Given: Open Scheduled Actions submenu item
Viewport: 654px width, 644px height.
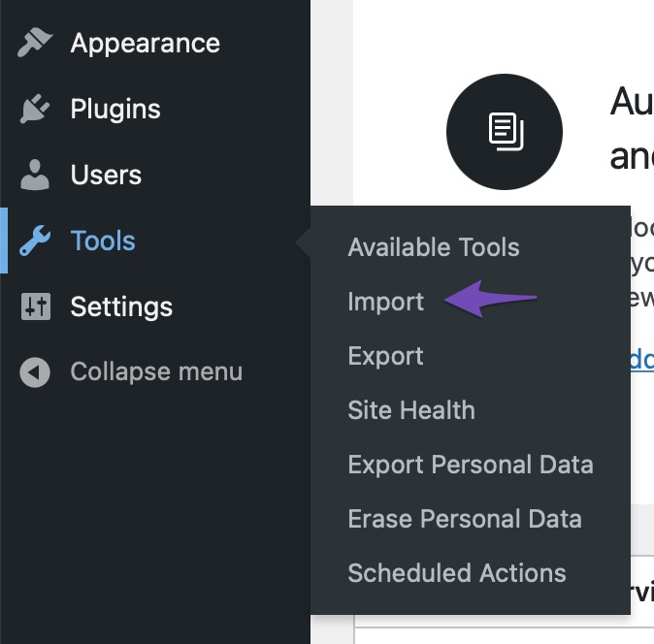Looking at the screenshot, I should pyautogui.click(x=457, y=573).
